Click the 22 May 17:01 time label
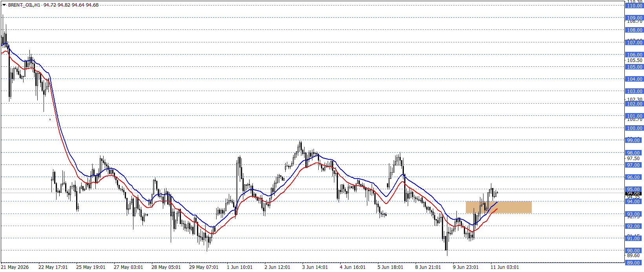Viewport: 644px width, 272px height. coord(53,267)
